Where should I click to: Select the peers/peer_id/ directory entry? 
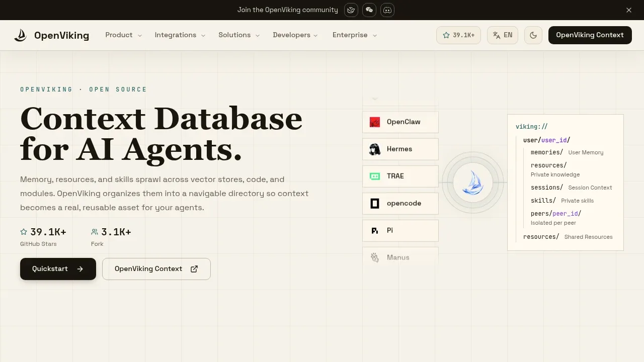[x=556, y=214]
